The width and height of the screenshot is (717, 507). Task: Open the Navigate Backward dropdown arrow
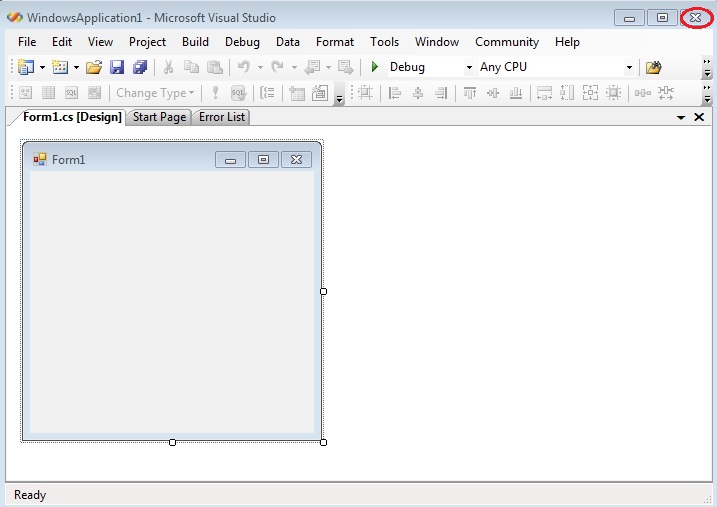328,68
